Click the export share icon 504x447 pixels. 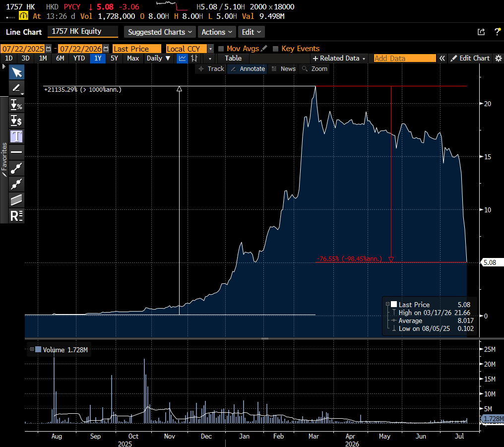[x=481, y=32]
